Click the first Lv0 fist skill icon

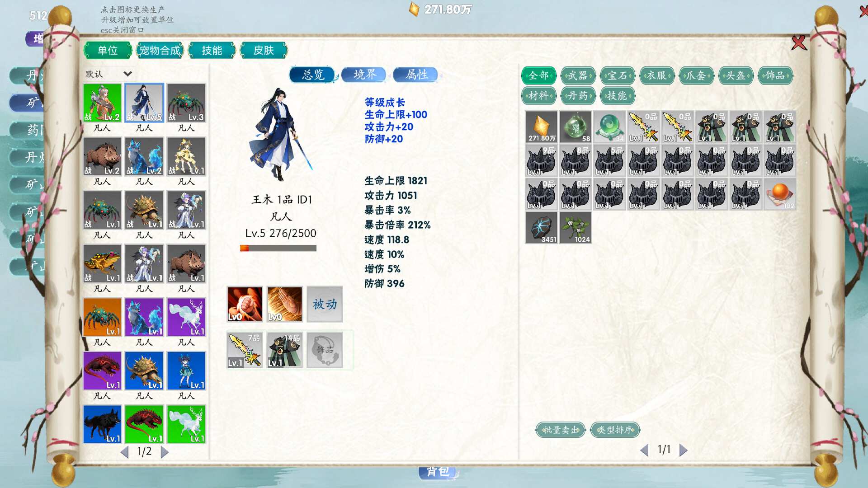click(x=244, y=304)
